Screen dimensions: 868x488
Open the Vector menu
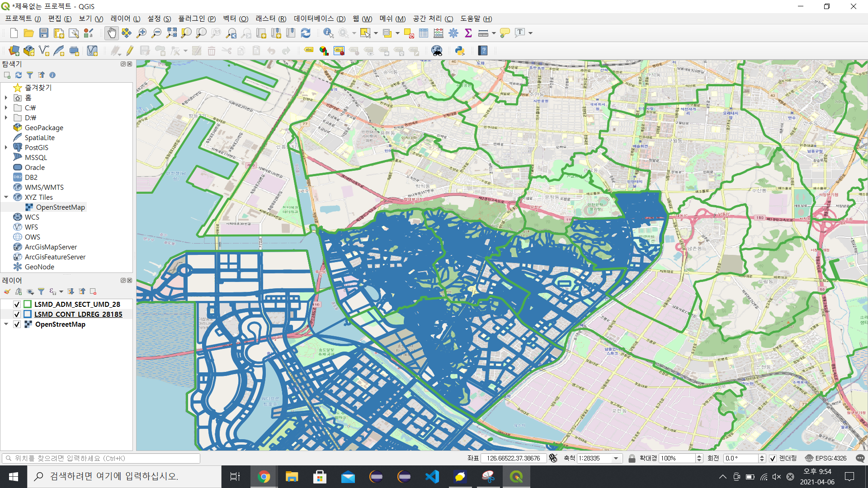pos(235,19)
